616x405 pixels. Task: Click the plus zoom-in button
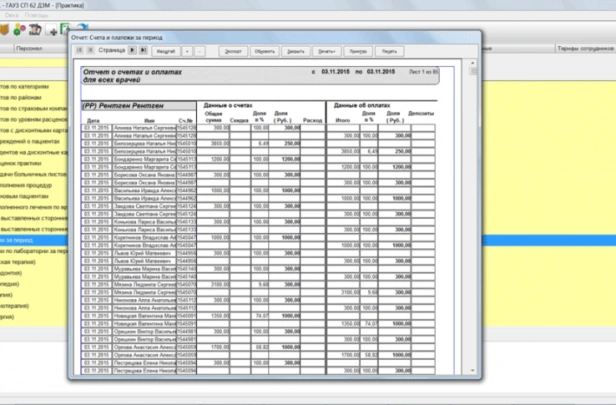click(188, 48)
